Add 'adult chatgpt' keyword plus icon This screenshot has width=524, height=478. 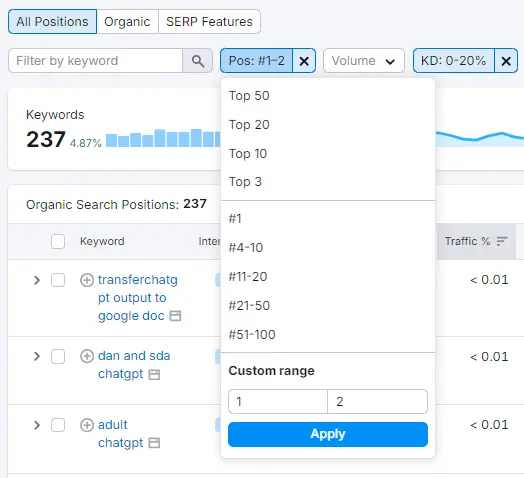[x=87, y=425]
